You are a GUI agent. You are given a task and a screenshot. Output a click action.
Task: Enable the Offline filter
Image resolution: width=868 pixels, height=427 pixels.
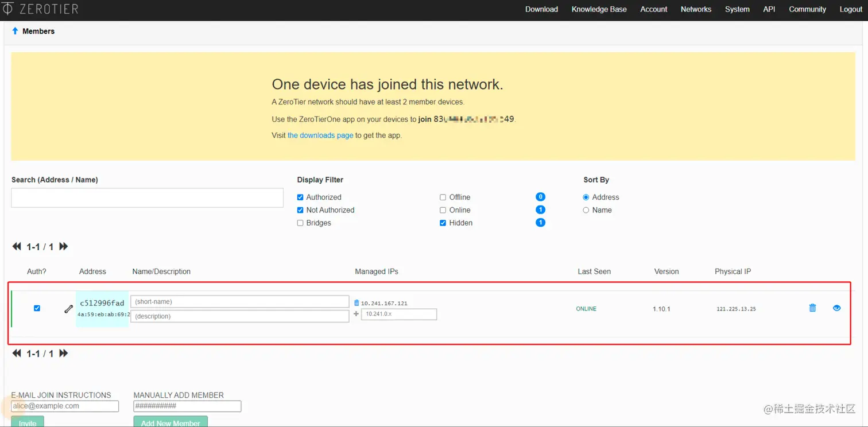[443, 197]
